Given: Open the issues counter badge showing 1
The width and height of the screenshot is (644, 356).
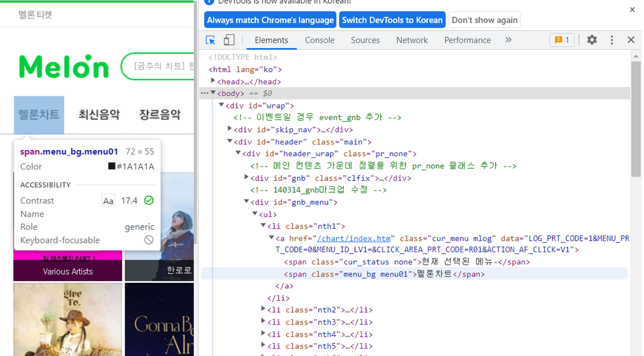Looking at the screenshot, I should tap(562, 40).
